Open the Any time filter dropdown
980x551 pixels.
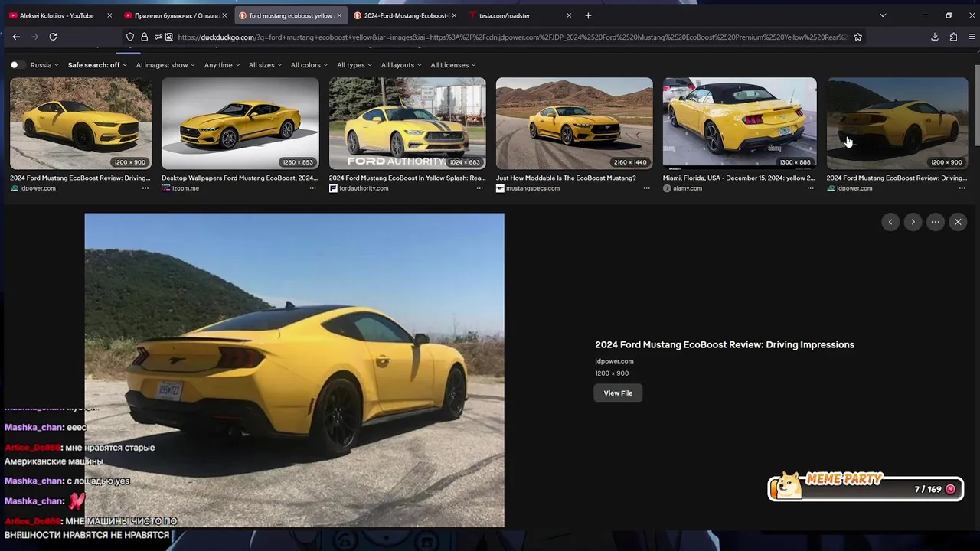222,65
